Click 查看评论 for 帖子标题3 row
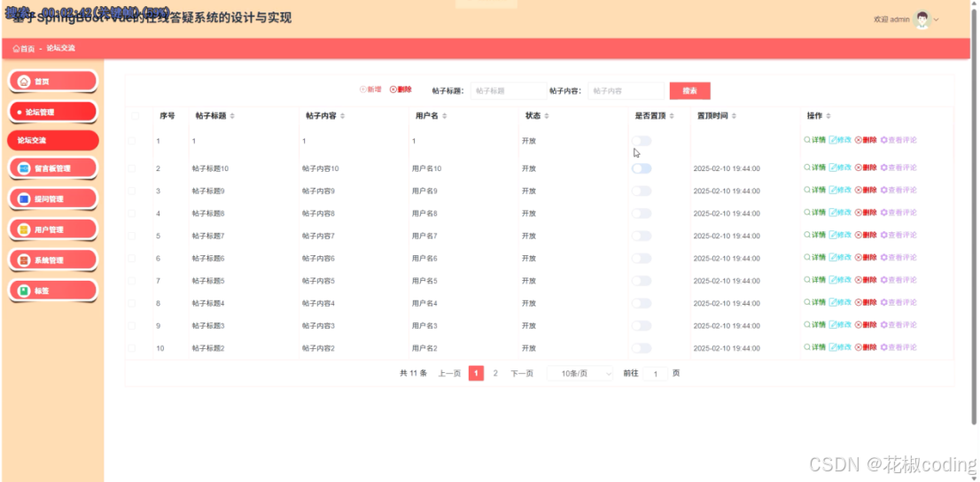Screen dimensions: 980x482 898,325
